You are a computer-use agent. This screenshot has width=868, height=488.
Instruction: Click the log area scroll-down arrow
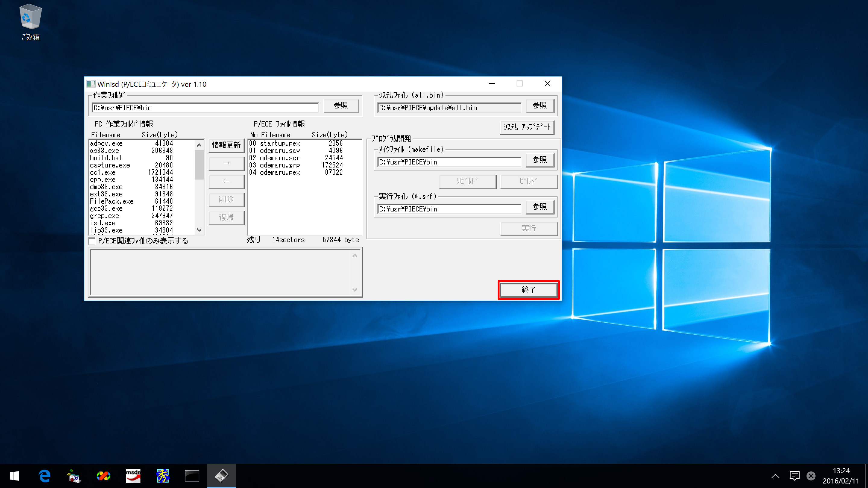click(354, 289)
